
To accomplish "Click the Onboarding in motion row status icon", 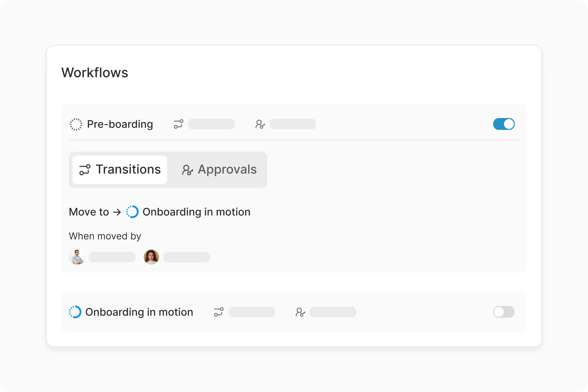I will pos(75,312).
